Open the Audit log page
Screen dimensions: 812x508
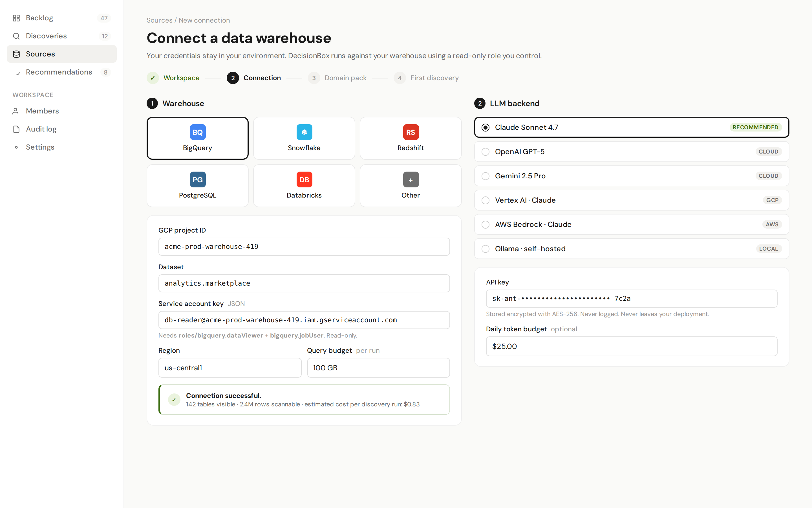pos(62,129)
